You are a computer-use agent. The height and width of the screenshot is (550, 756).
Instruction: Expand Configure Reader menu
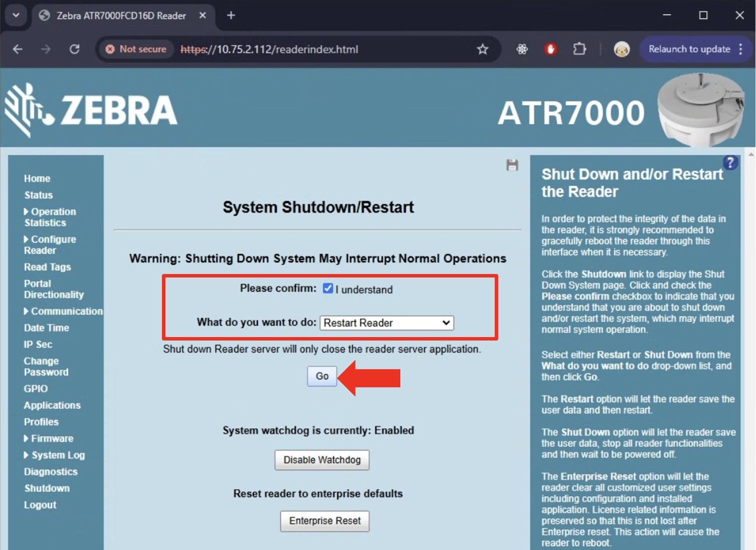50,245
